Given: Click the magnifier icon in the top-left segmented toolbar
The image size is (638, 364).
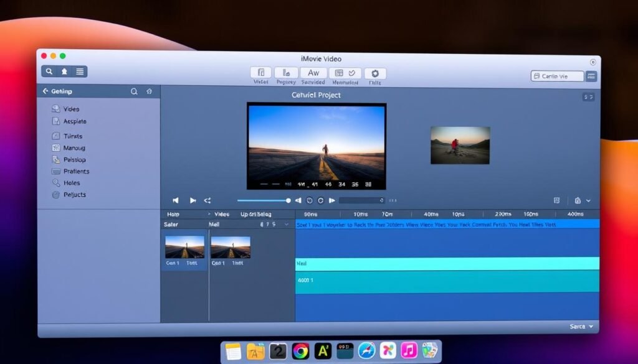Looking at the screenshot, I should coord(49,72).
